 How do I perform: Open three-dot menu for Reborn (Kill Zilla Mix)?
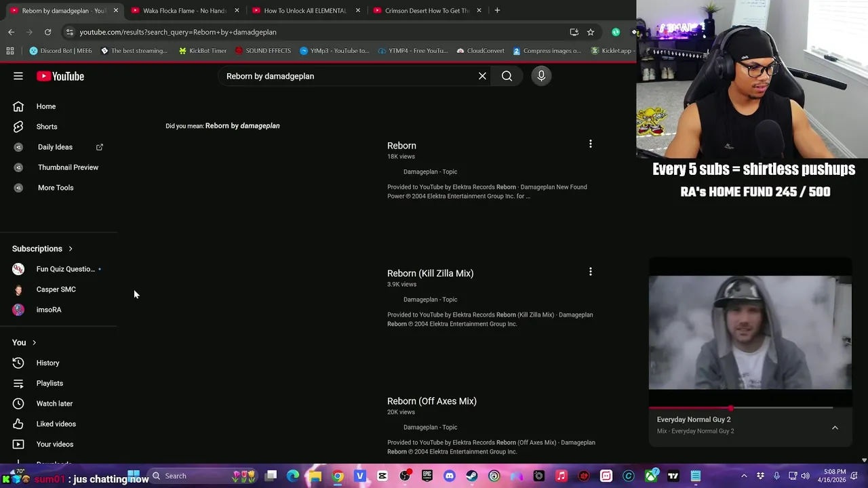point(590,272)
